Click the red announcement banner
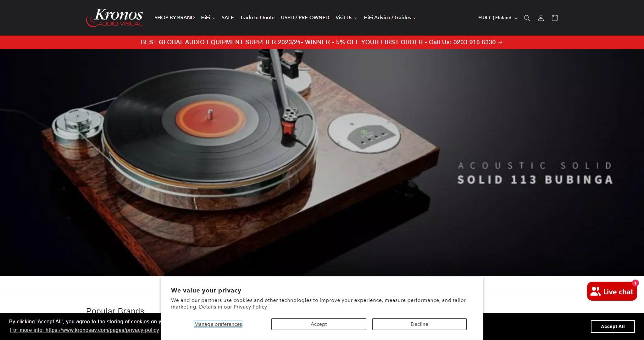 [x=322, y=42]
